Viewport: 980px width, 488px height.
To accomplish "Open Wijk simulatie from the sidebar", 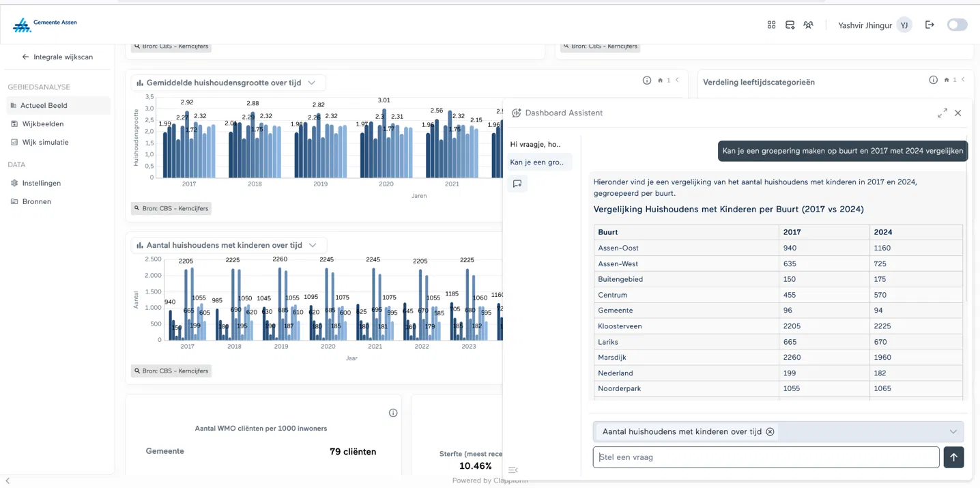I will (45, 143).
